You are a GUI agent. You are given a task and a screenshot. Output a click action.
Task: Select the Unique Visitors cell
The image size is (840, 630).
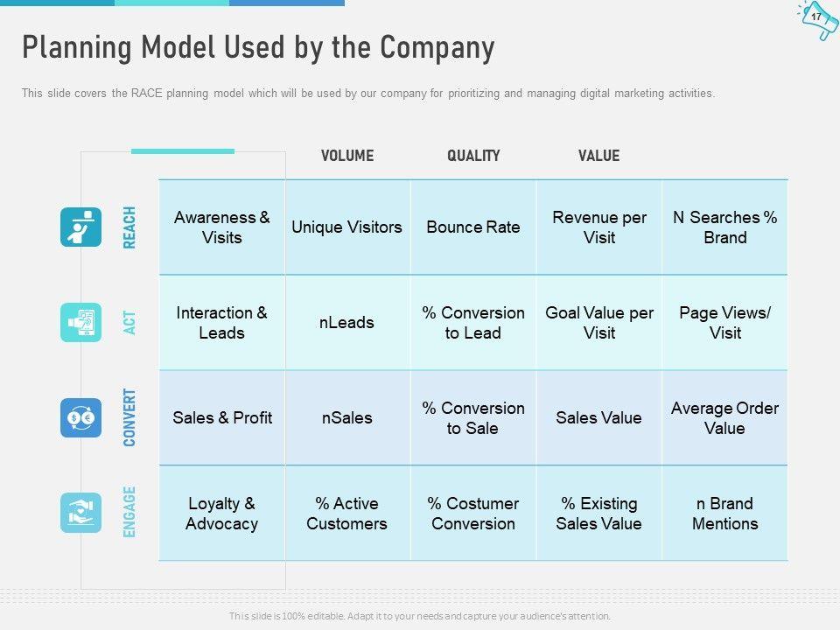click(x=347, y=227)
